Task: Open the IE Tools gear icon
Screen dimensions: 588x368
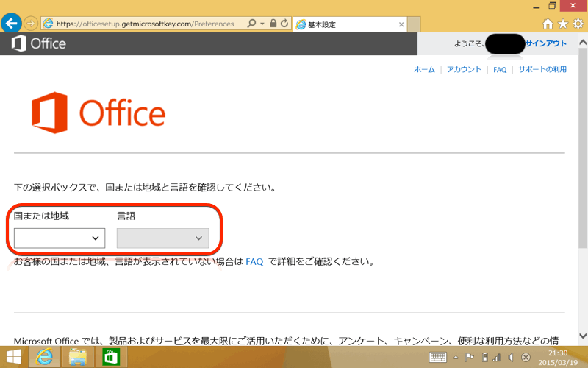Action: [x=578, y=24]
